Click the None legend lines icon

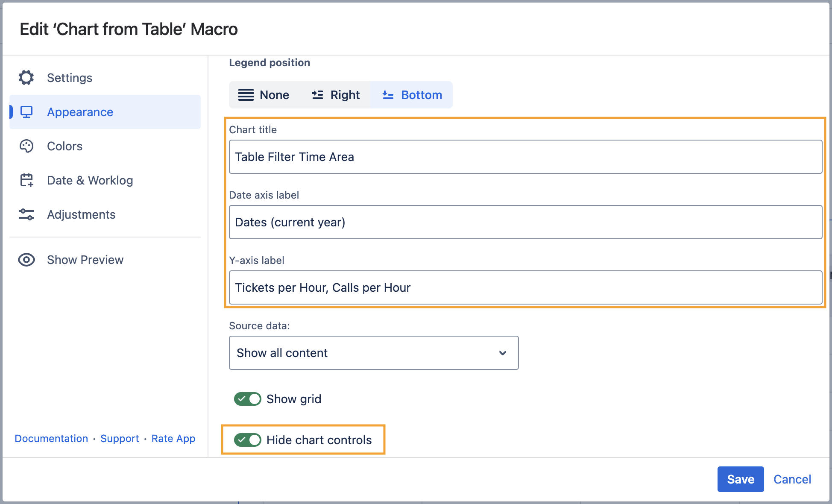click(x=246, y=95)
